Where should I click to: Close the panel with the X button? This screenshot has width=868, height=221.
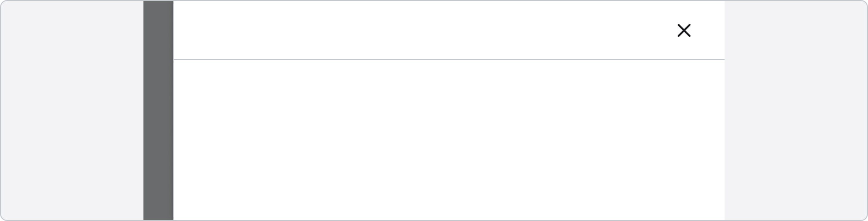pyautogui.click(x=684, y=30)
